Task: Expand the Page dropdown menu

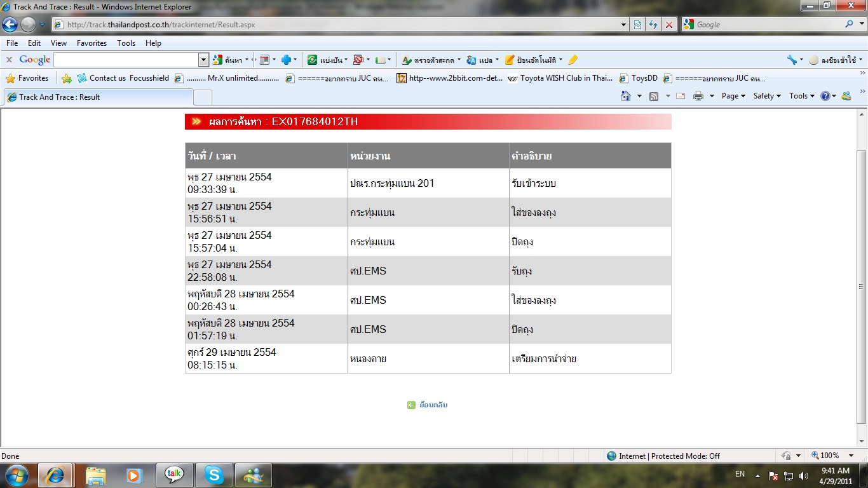Action: (x=733, y=96)
